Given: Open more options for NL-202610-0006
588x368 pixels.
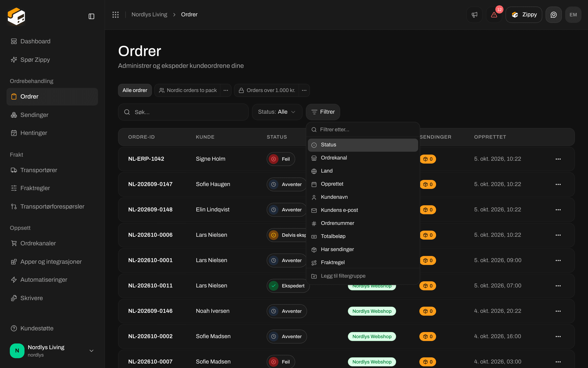Looking at the screenshot, I should tap(558, 235).
